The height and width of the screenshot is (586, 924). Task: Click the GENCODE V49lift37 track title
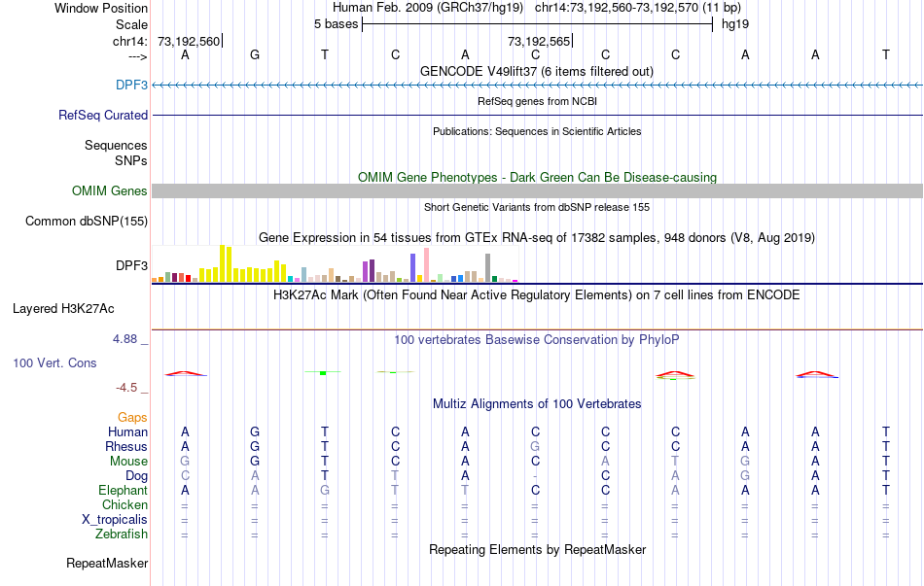click(x=537, y=71)
